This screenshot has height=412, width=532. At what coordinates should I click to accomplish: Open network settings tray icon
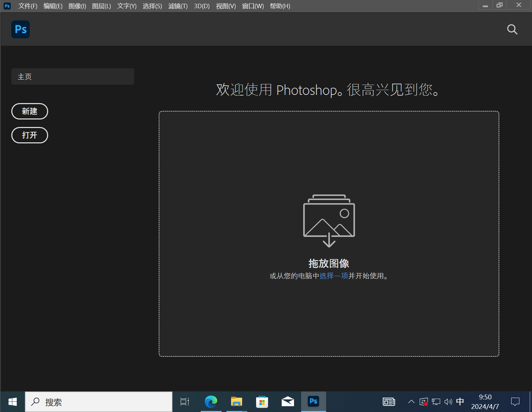(436, 402)
